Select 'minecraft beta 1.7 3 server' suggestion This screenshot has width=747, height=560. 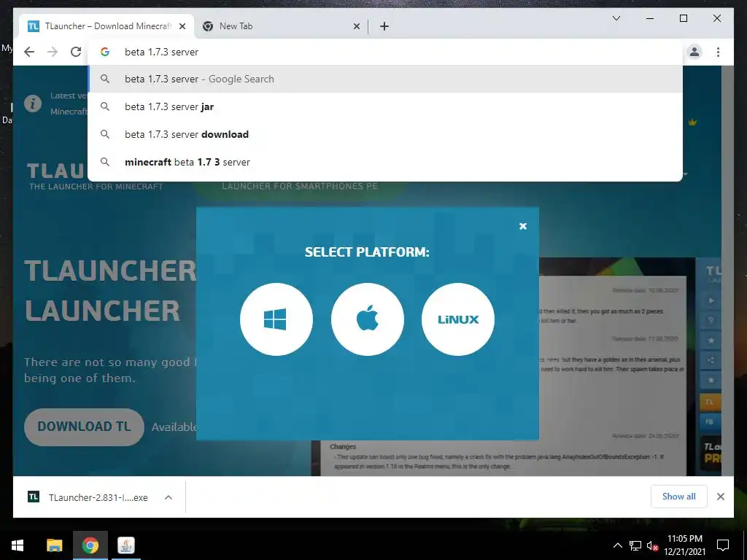(386, 162)
